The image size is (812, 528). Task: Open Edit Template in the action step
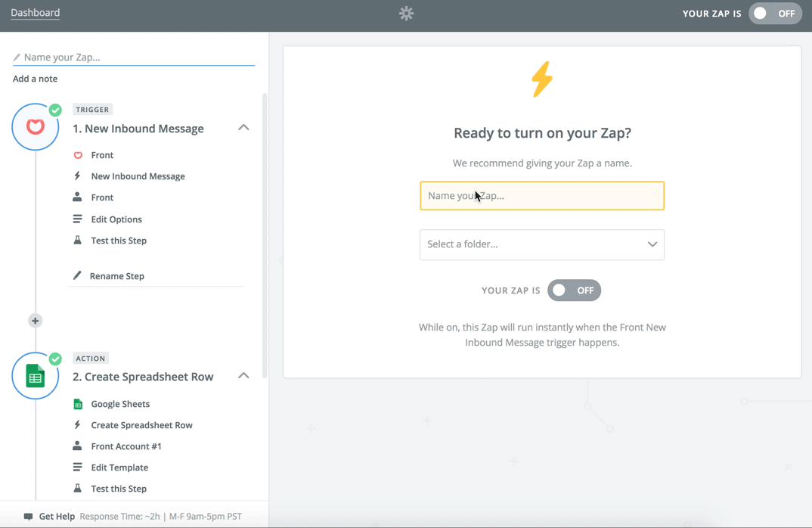point(119,467)
